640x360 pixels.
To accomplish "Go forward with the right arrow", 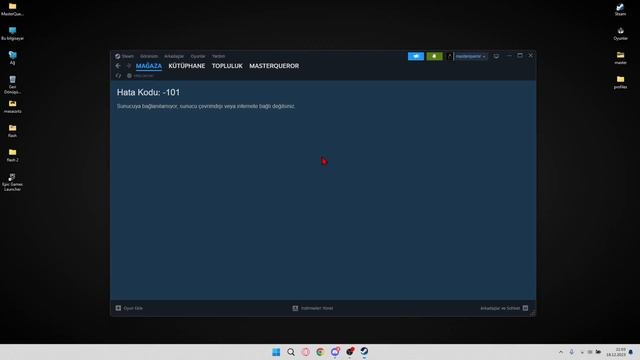I will tap(129, 66).
